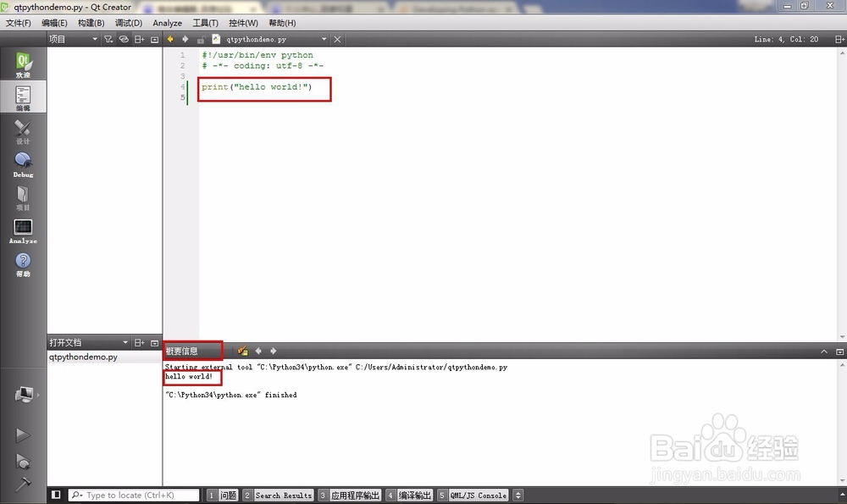Open the kit/target selector monitor icon

click(24, 395)
